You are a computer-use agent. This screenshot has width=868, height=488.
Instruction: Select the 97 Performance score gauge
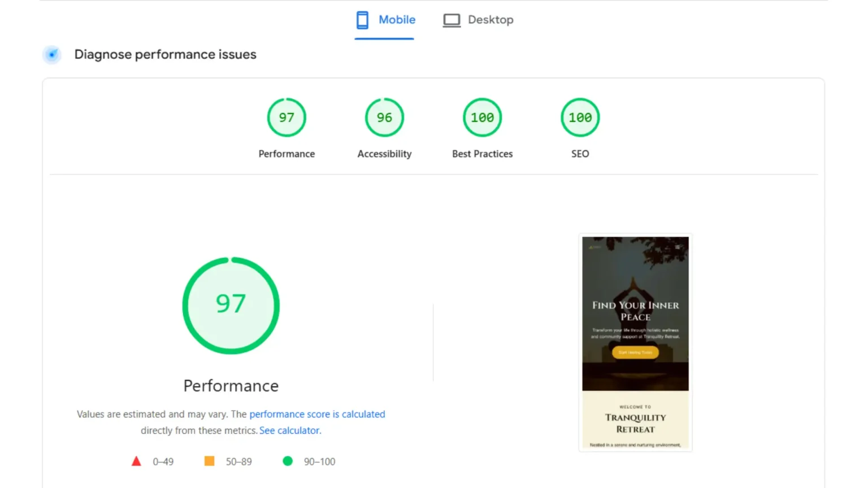tap(287, 117)
